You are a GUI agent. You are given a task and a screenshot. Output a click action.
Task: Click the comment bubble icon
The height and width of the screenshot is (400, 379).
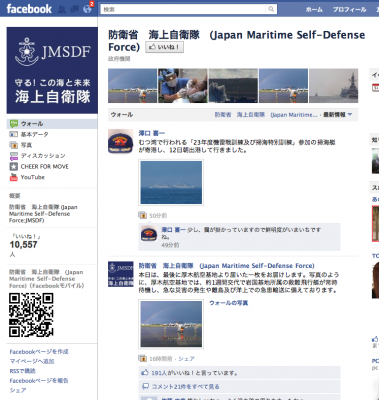(145, 386)
